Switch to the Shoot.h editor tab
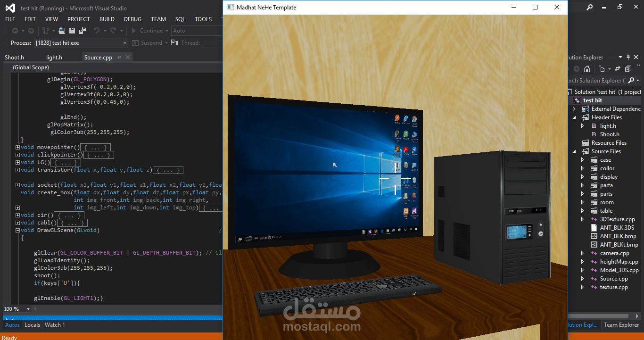 click(x=15, y=58)
